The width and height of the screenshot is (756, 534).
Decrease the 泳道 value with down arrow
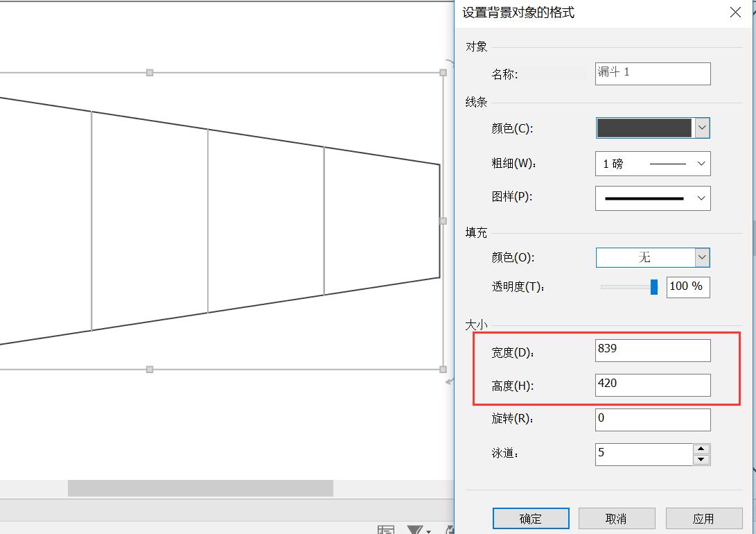[x=701, y=460]
